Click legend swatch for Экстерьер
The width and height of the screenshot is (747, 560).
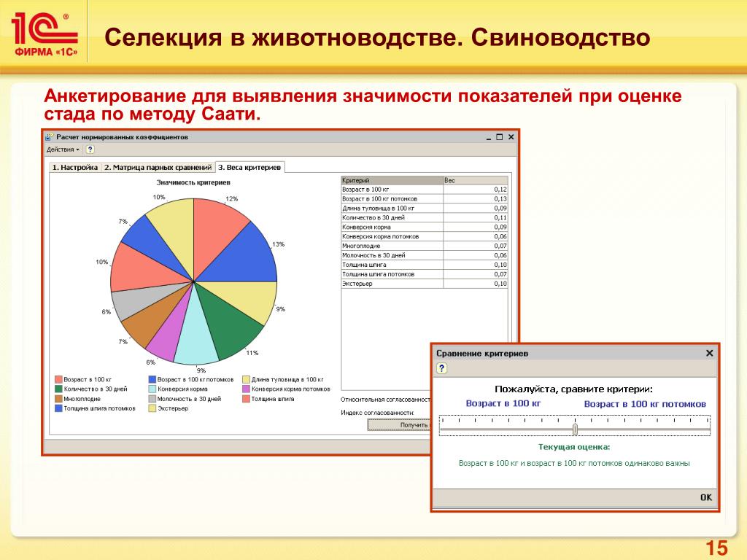tap(152, 408)
